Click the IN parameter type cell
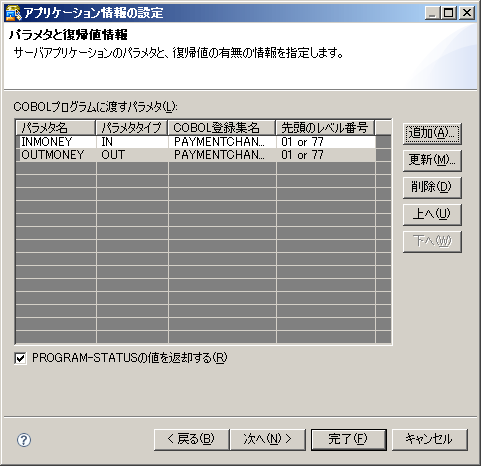Screen dimensions: 481x466 (x=132, y=142)
